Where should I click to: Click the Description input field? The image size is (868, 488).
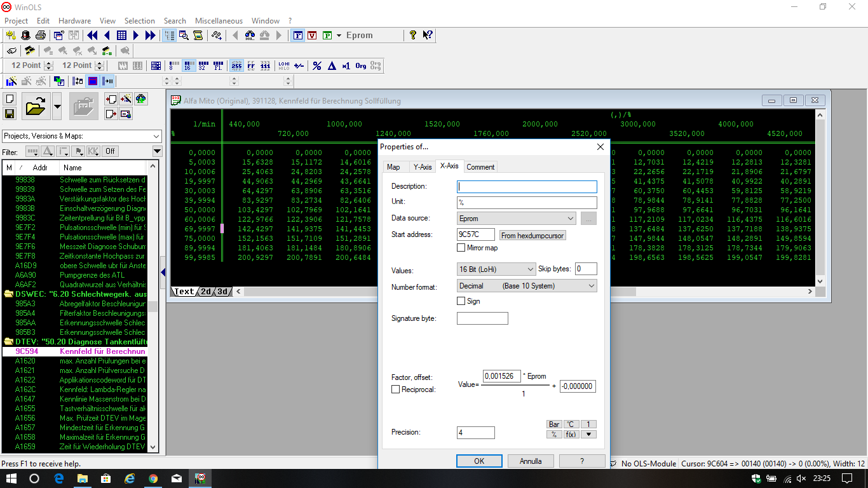(x=527, y=187)
